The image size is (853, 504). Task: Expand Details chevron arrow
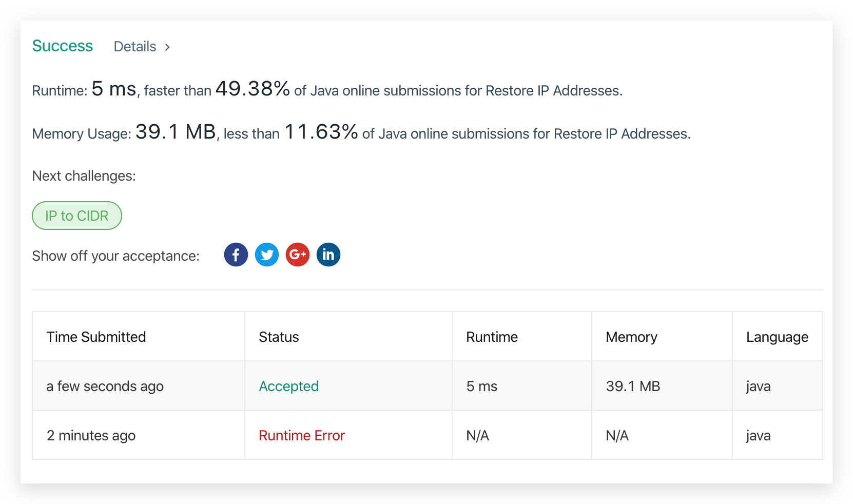[x=167, y=47]
